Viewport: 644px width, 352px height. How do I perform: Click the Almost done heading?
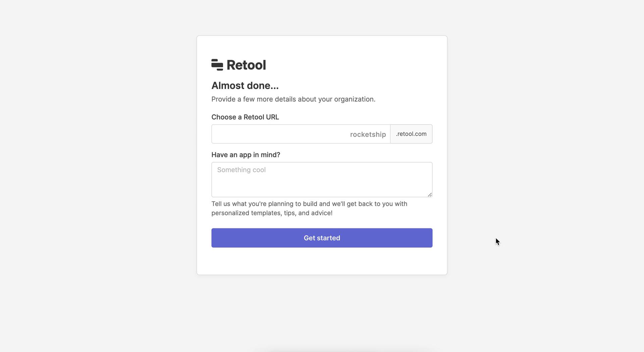(x=245, y=86)
